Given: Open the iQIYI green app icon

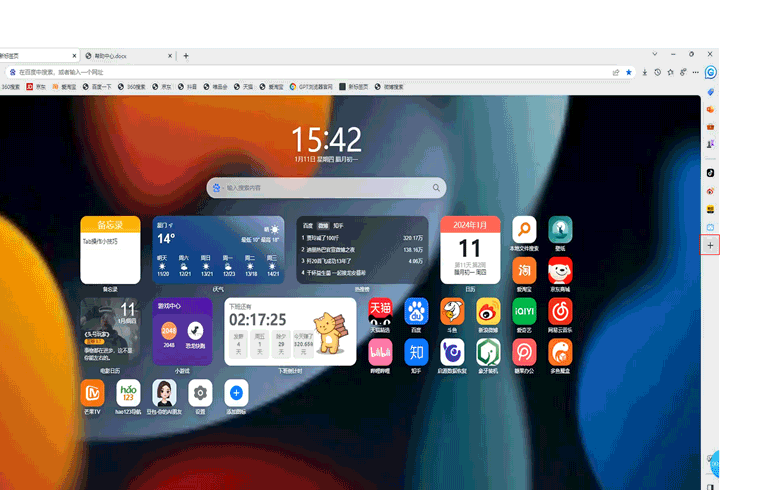Looking at the screenshot, I should pyautogui.click(x=524, y=311).
